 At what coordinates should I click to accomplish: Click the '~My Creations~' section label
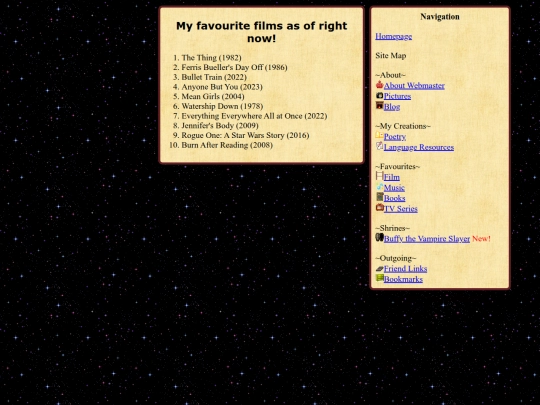[403, 126]
